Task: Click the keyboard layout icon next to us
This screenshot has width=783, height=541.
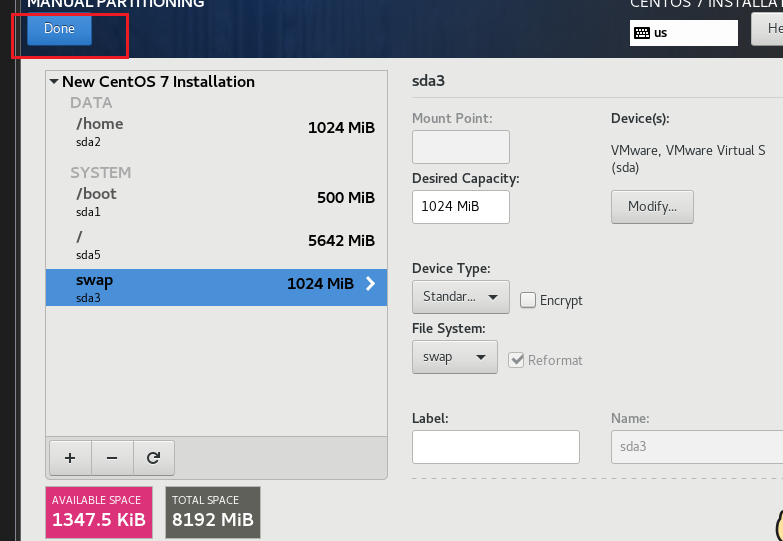Action: (642, 33)
